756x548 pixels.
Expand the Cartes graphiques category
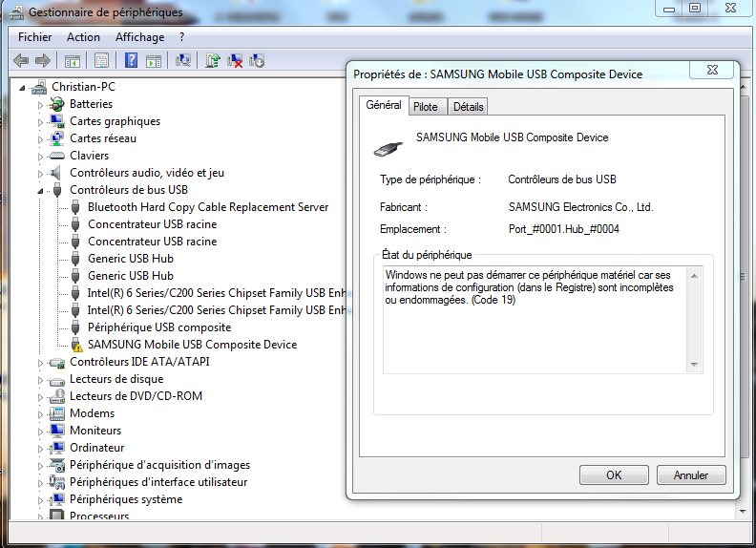pos(41,121)
